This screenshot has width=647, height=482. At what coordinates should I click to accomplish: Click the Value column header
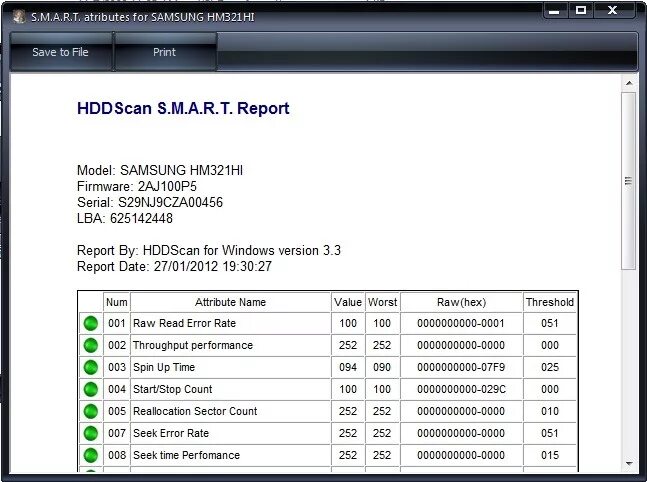coord(348,302)
